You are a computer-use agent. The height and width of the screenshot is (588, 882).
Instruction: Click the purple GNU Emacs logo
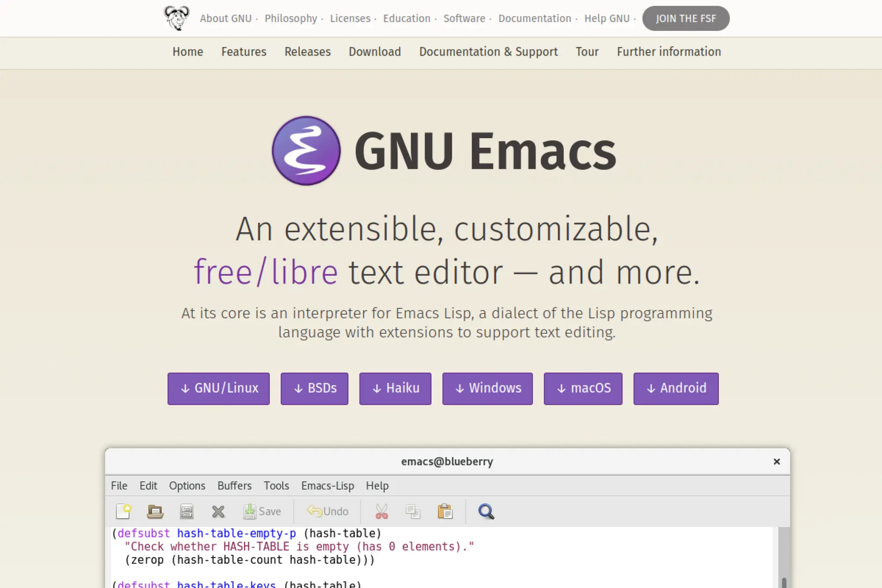coord(306,150)
